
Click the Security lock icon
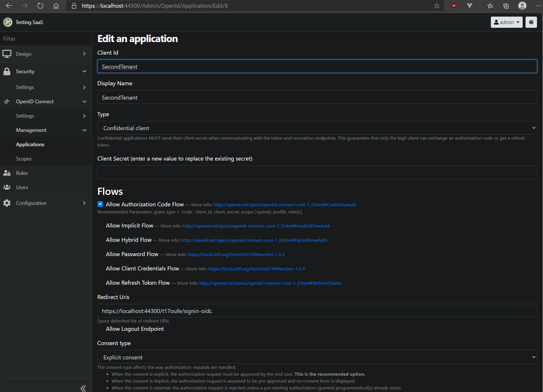7,71
